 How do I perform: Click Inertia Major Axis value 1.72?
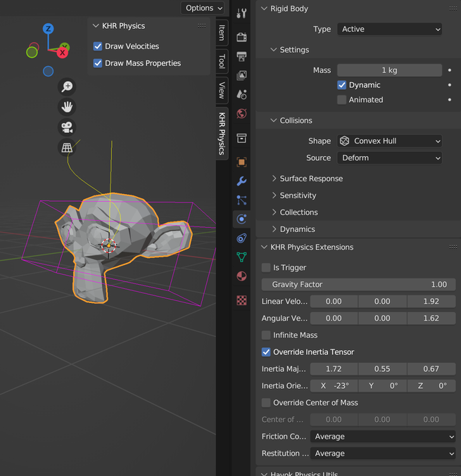(x=334, y=369)
